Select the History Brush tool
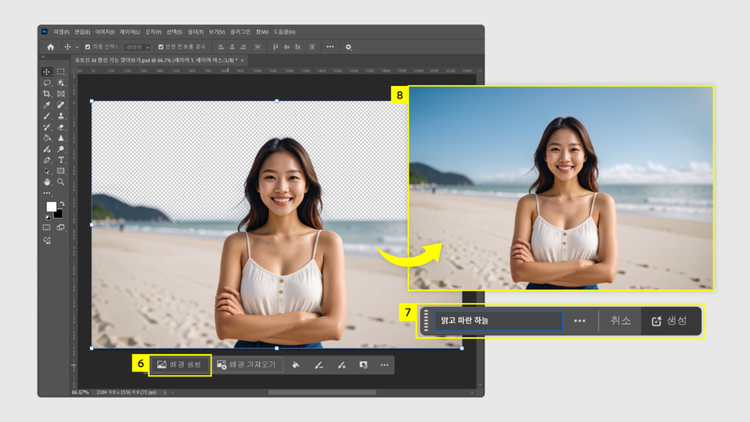Image resolution: width=750 pixels, height=422 pixels. click(47, 127)
